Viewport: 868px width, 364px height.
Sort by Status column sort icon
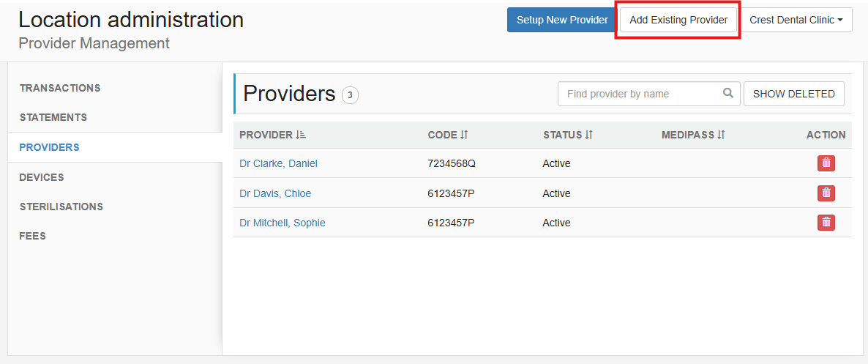point(588,135)
